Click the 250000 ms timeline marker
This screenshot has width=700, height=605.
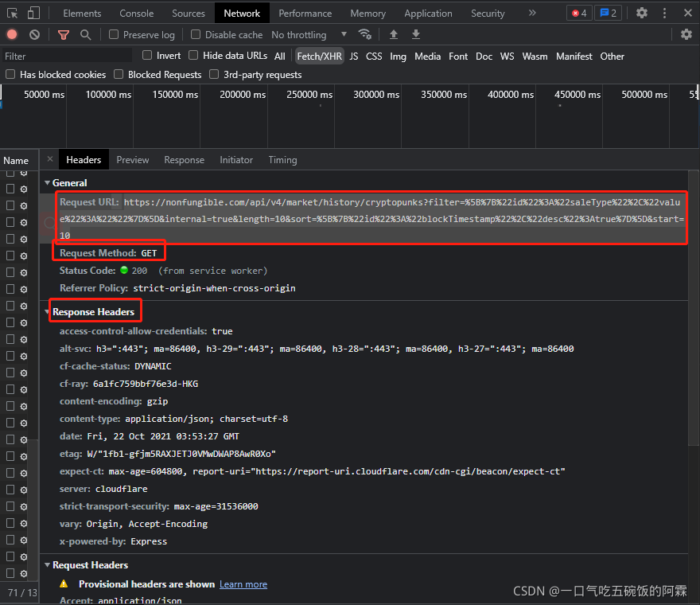309,94
